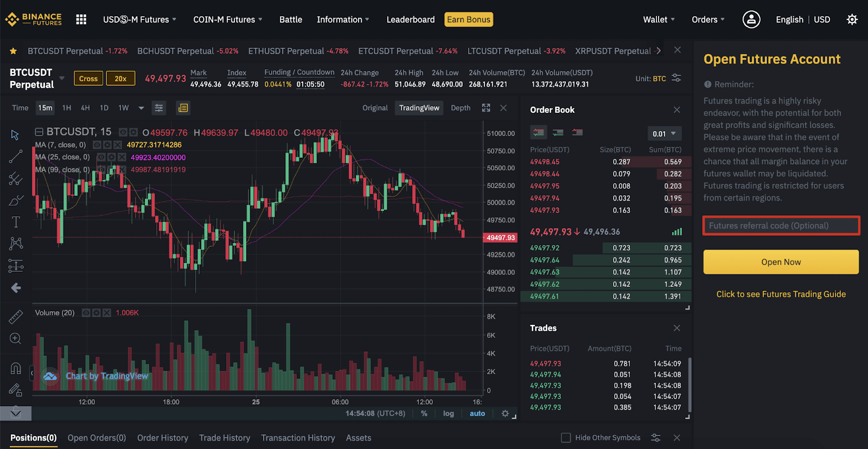Toggle chart fullscreen mode
868x449 pixels.
point(486,108)
